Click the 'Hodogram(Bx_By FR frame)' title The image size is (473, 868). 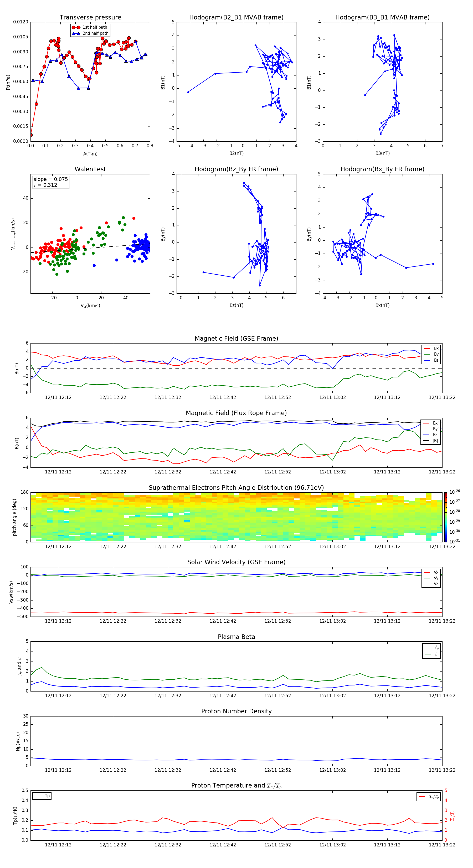382,169
